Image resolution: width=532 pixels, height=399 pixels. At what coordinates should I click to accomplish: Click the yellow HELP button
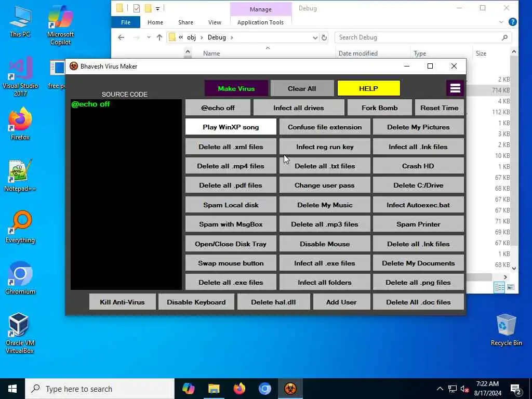[368, 88]
